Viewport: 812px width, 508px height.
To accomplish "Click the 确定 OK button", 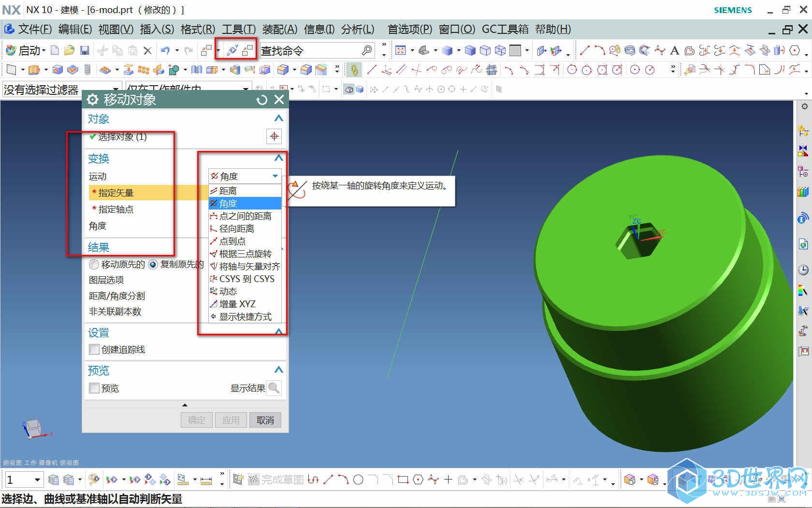I will pos(197,420).
